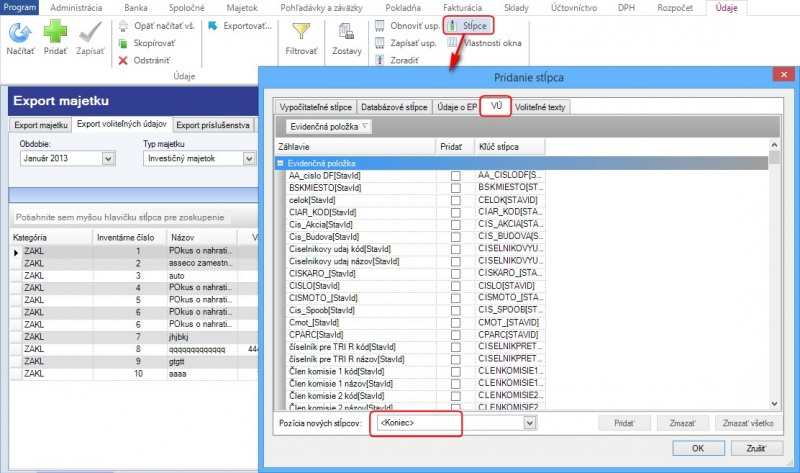Viewport: 800px width, 473px height.
Task: Click the green Pridať plus icon
Action: click(55, 34)
